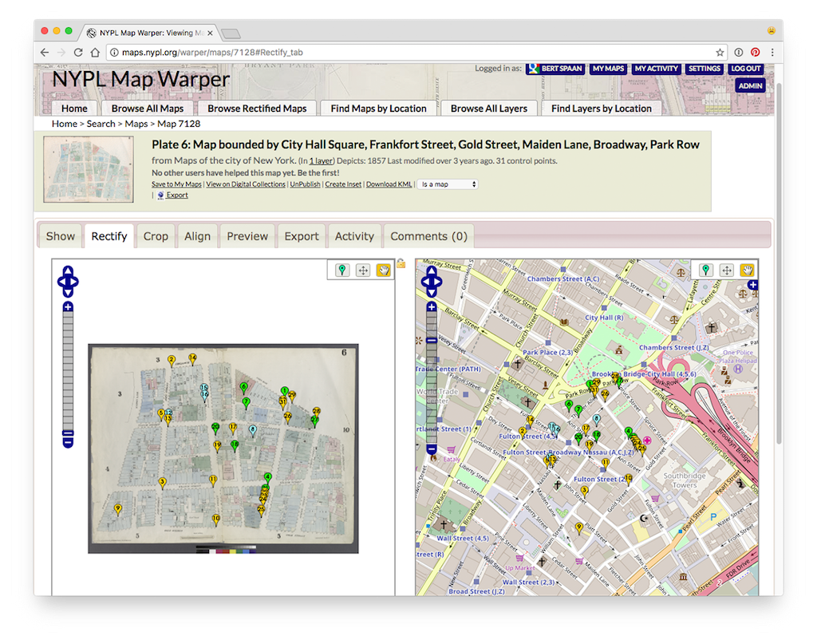Zoom out on the historic map
The width and height of the screenshot is (817, 644).
point(68,443)
